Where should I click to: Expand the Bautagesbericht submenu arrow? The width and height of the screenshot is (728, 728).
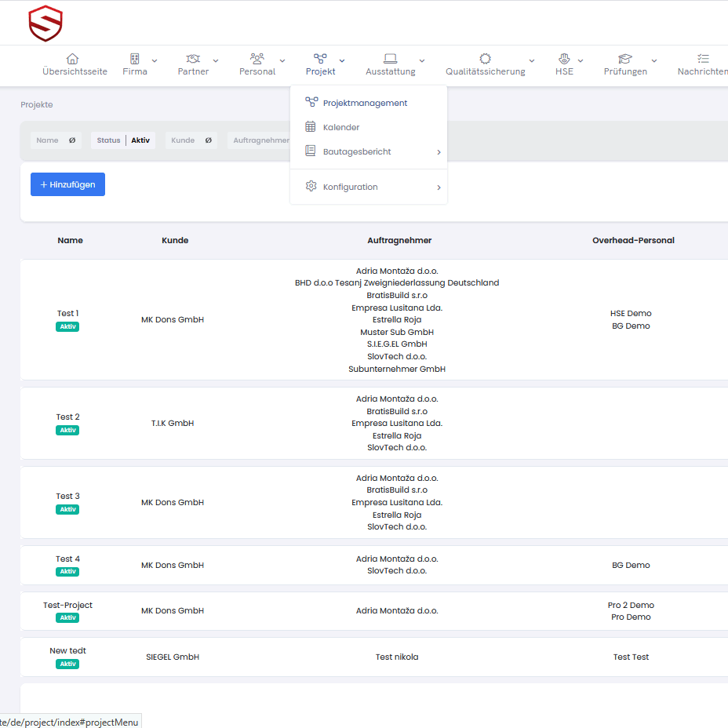pyautogui.click(x=439, y=152)
